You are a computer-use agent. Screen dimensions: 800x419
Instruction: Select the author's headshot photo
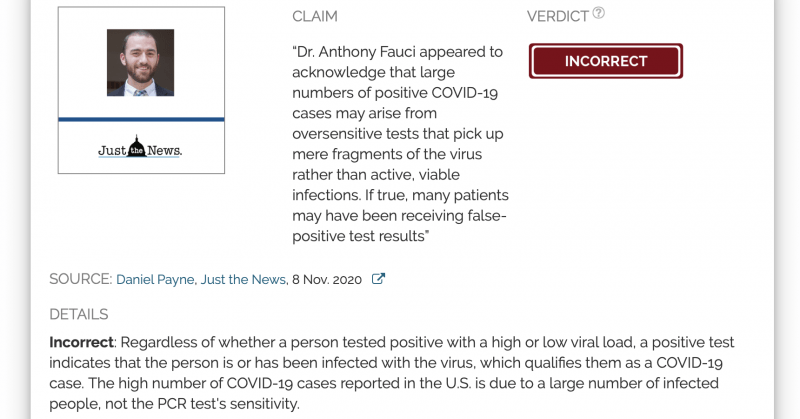[x=140, y=62]
